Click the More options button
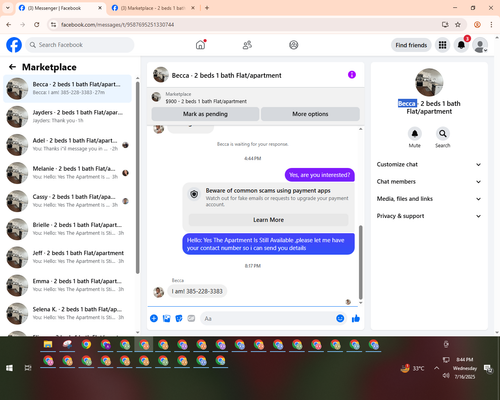The image size is (500, 400). click(x=310, y=114)
